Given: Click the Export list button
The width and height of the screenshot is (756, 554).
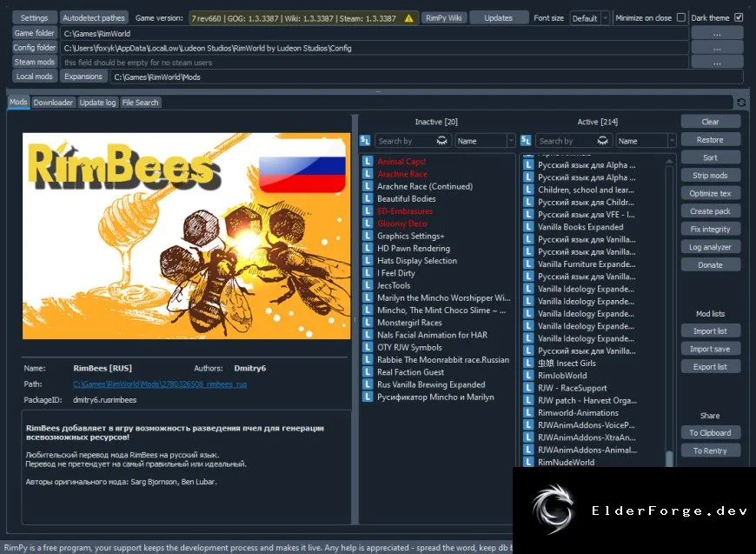Looking at the screenshot, I should 710,367.
